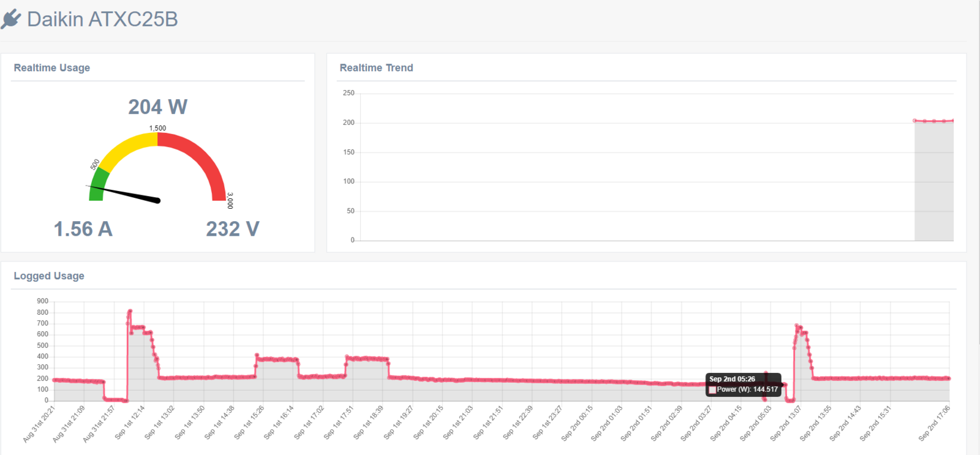980x455 pixels.
Task: Click the Realtime Trend panel heading
Action: [376, 68]
